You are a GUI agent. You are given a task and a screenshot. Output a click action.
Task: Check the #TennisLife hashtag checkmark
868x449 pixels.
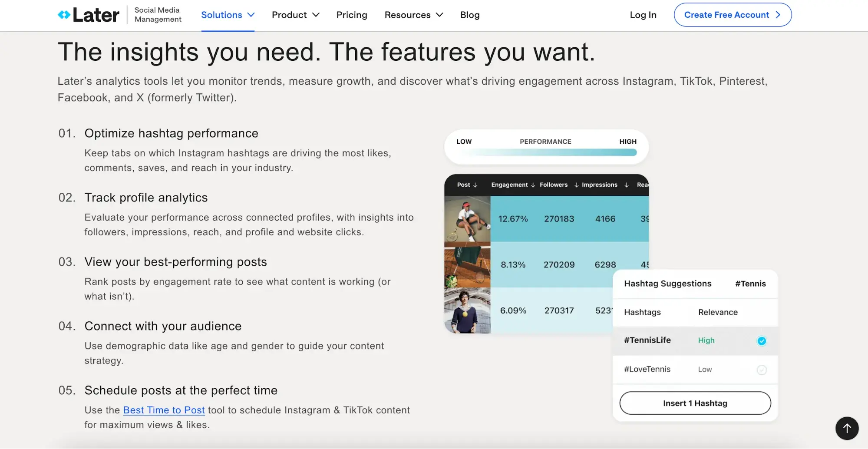(761, 341)
